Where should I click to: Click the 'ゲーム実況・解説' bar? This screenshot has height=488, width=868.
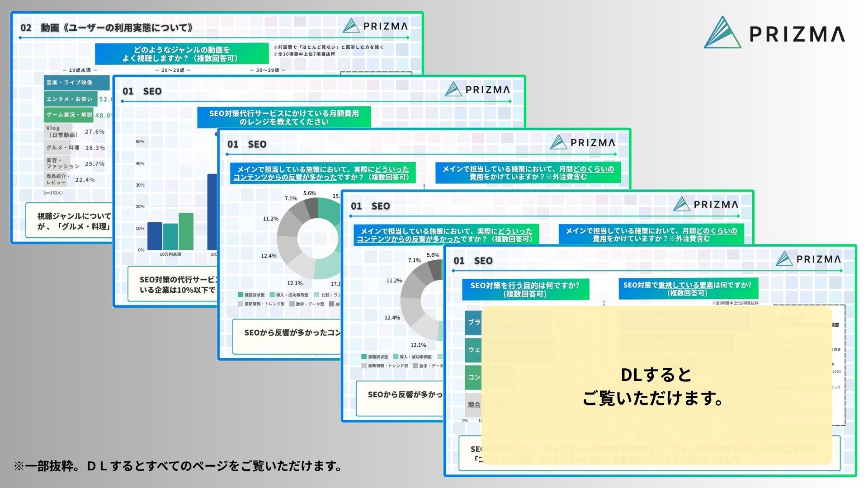[69, 115]
